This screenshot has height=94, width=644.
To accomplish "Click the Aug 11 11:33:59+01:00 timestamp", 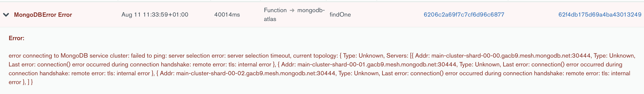I will [155, 15].
